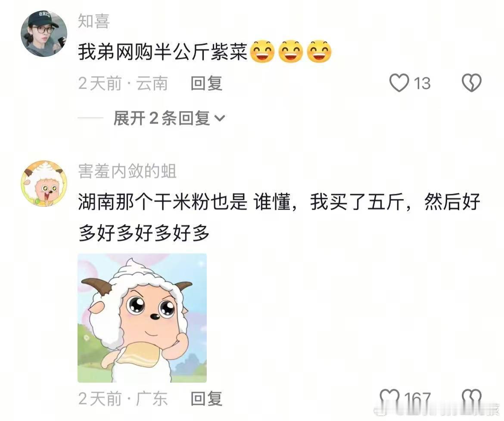Like the comment by 知喜

click(x=399, y=83)
